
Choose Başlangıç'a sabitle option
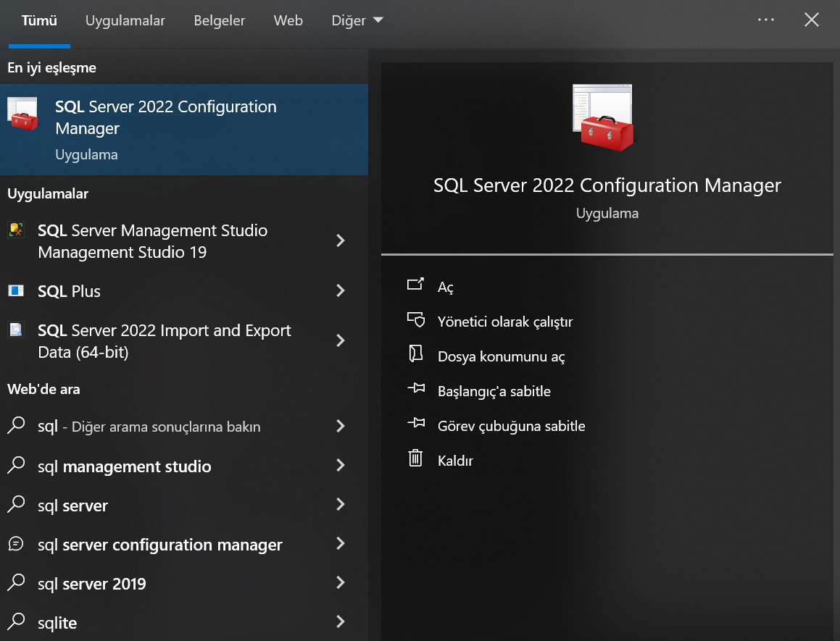494,391
